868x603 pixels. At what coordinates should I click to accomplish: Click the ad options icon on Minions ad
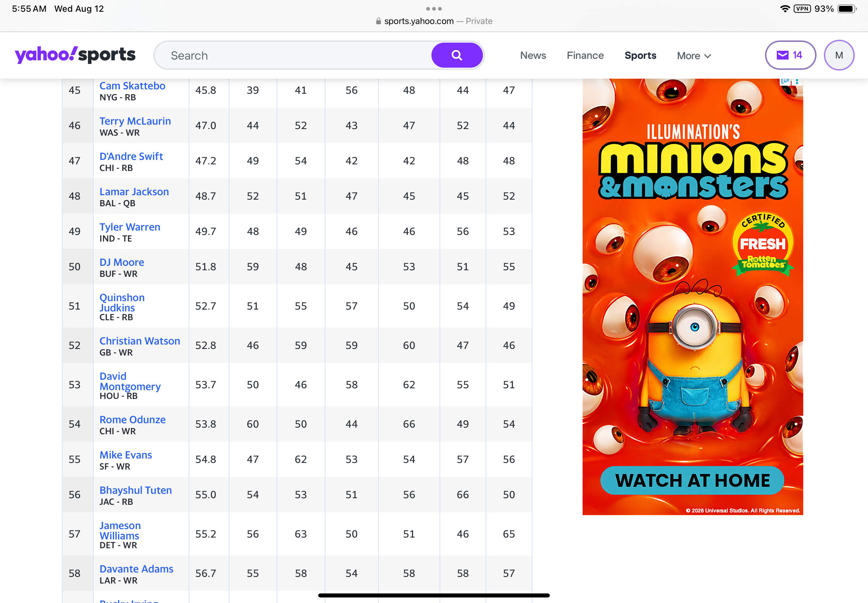point(797,81)
